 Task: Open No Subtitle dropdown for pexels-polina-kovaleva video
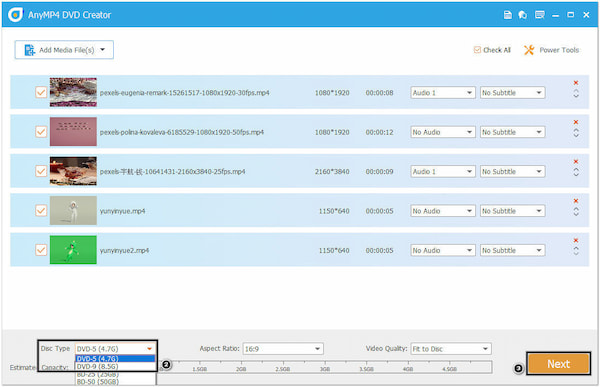coord(512,132)
